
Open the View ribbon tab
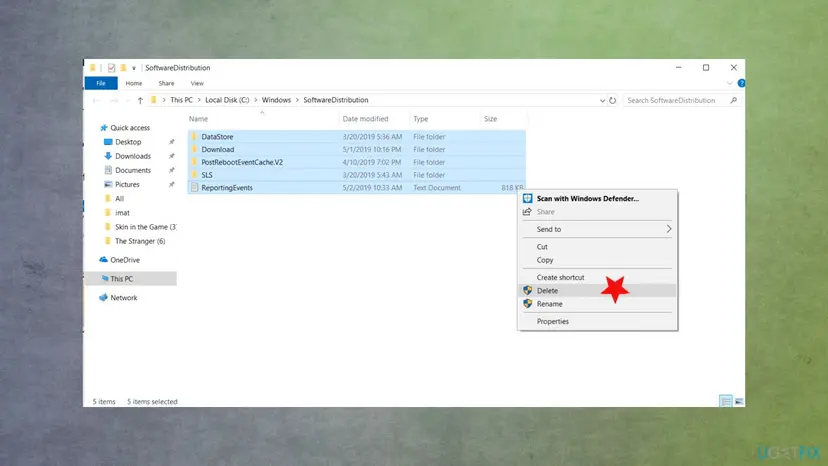[x=197, y=83]
